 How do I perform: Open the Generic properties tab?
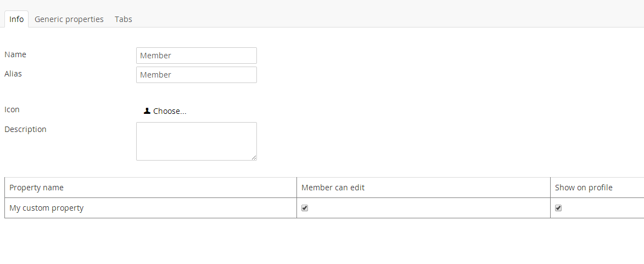(x=69, y=19)
